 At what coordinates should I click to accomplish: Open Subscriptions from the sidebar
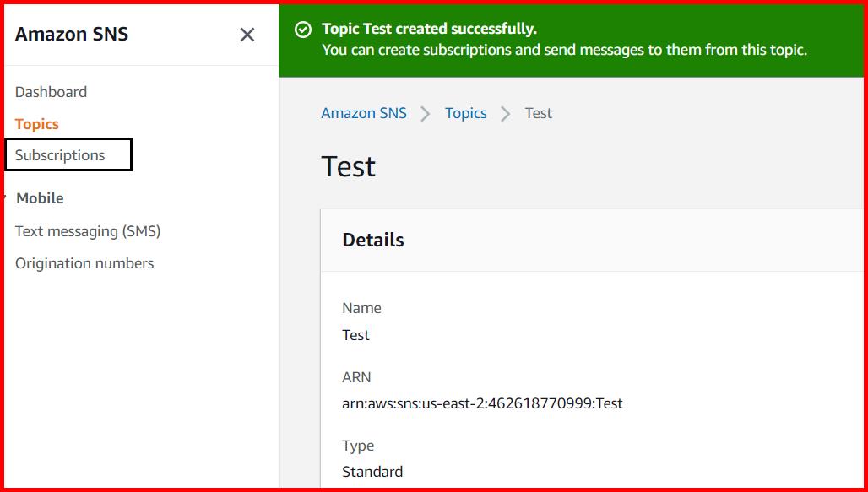click(x=59, y=154)
